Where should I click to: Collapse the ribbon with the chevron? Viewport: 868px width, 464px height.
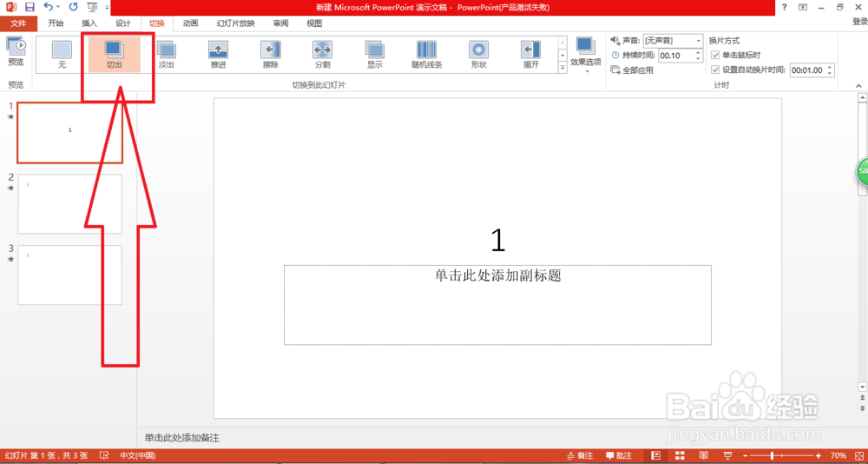[859, 86]
